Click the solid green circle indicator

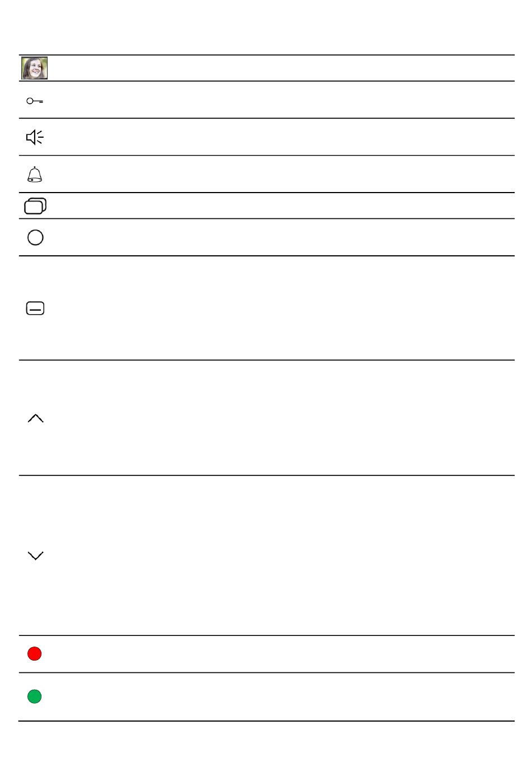click(35, 696)
